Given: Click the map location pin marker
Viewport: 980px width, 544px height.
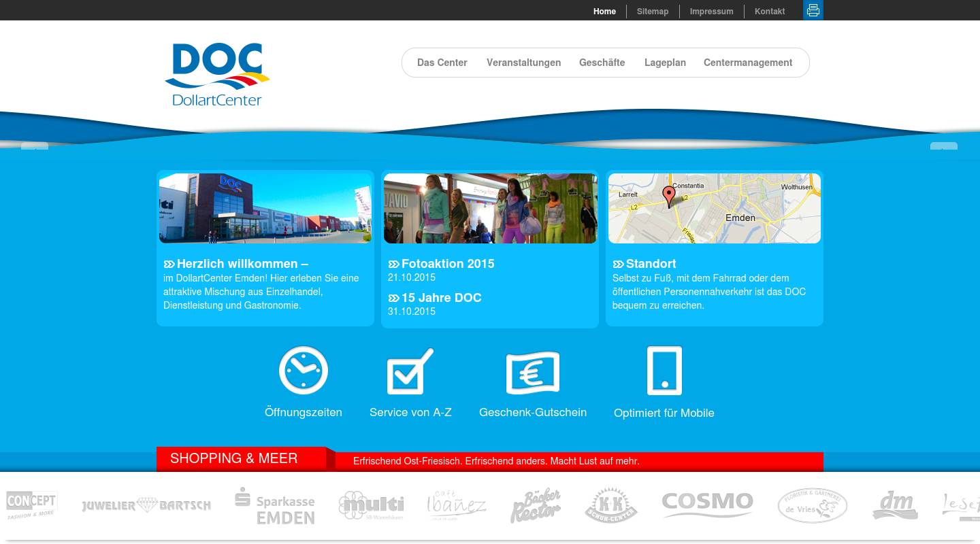Looking at the screenshot, I should point(669,197).
